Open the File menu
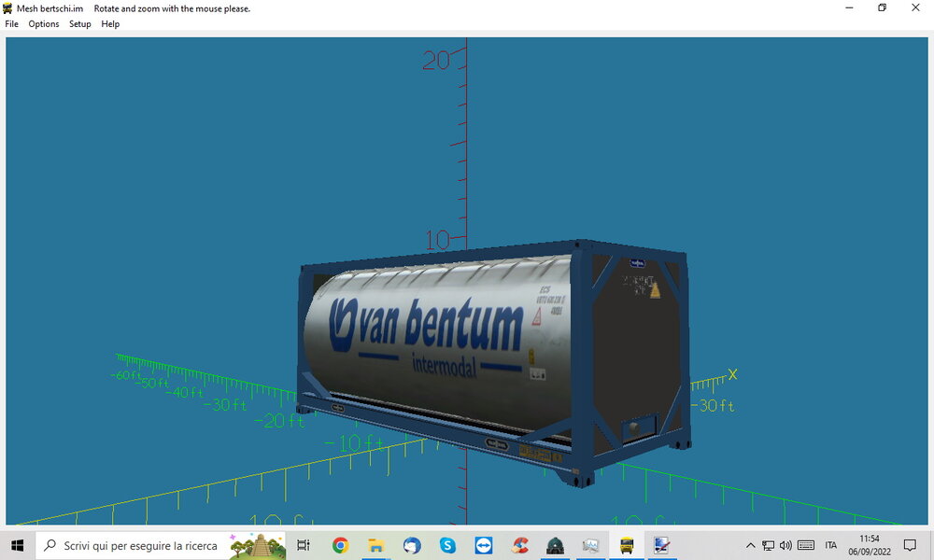934x560 pixels. pyautogui.click(x=11, y=24)
